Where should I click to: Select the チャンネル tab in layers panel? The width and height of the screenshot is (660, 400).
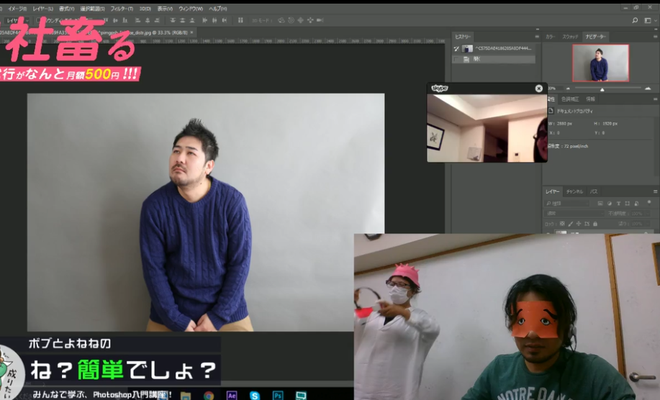click(x=575, y=190)
